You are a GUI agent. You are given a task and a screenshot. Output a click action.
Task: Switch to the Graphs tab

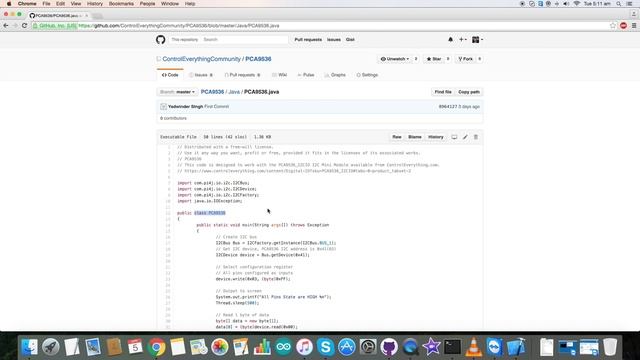click(335, 75)
